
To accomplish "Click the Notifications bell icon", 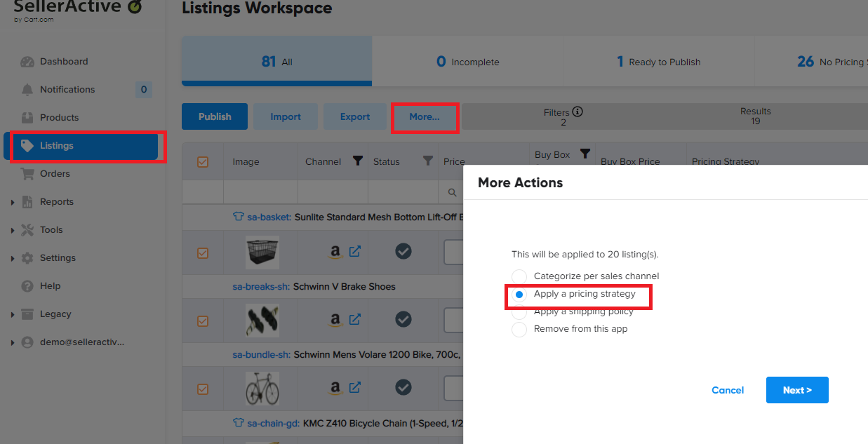I will click(x=27, y=90).
